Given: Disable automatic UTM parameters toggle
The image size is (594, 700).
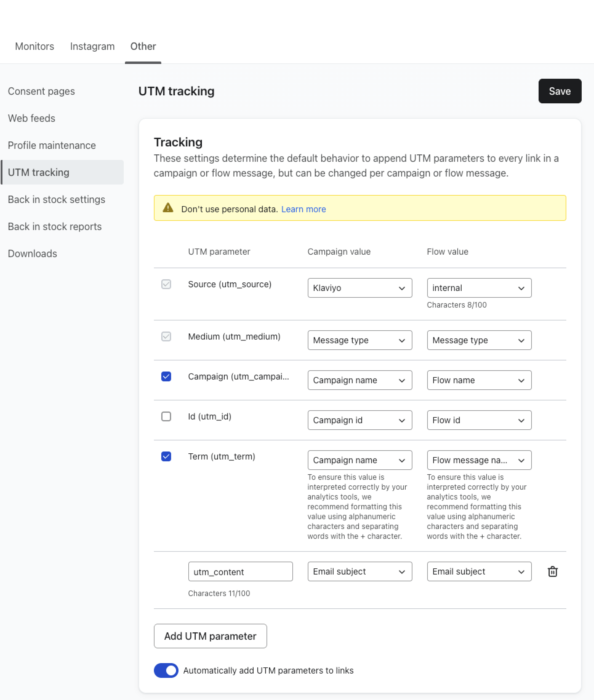Looking at the screenshot, I should click(166, 670).
